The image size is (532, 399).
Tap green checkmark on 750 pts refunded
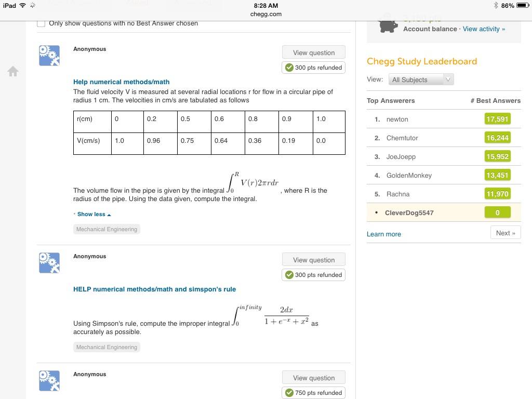pyautogui.click(x=289, y=393)
